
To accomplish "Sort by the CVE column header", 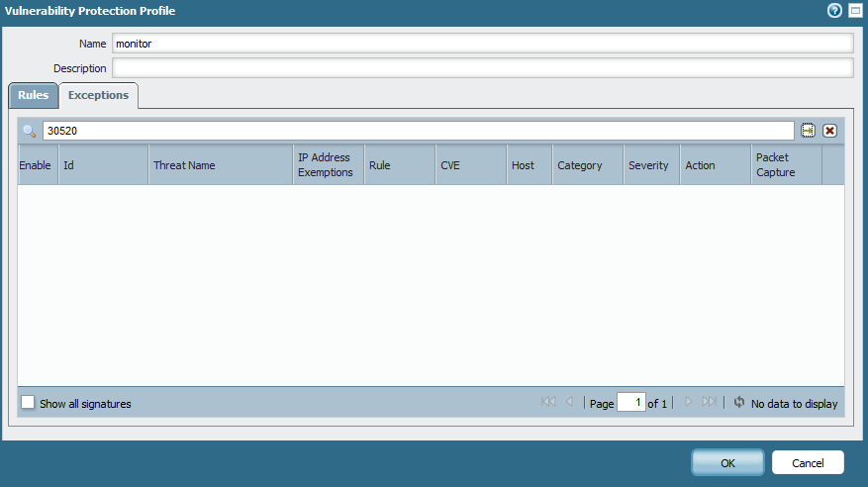I will click(x=471, y=165).
